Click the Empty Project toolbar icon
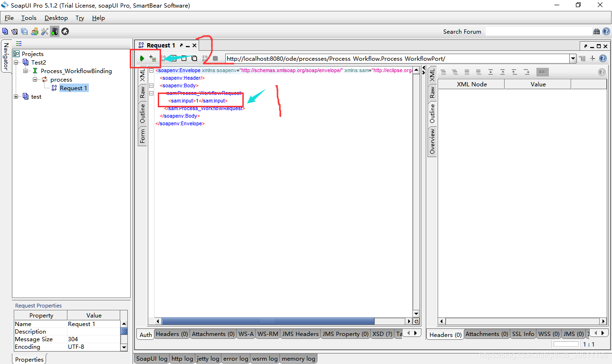Viewport: 612px width, 364px height. coord(5,31)
